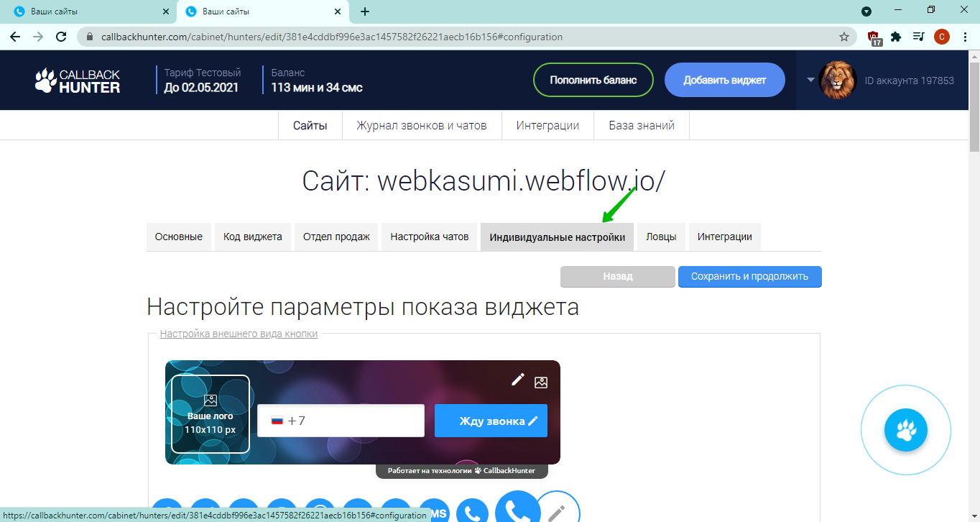Click the 'Назад' button
This screenshot has width=980, height=522.
click(x=618, y=277)
